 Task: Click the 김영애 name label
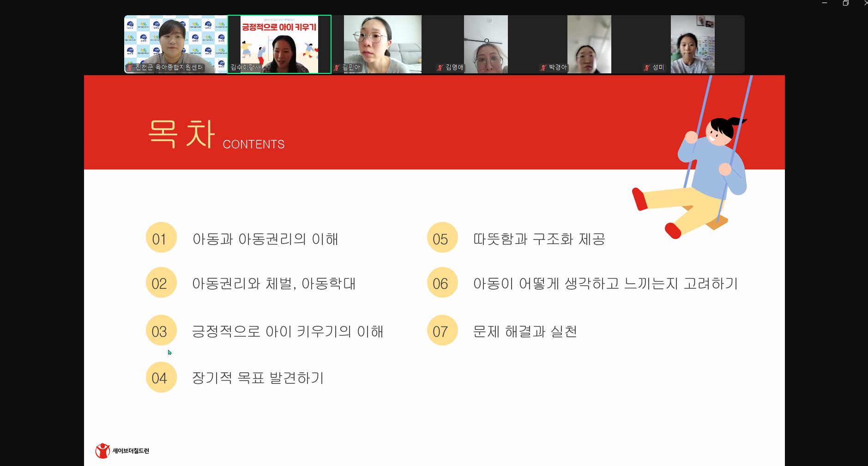[x=454, y=67]
